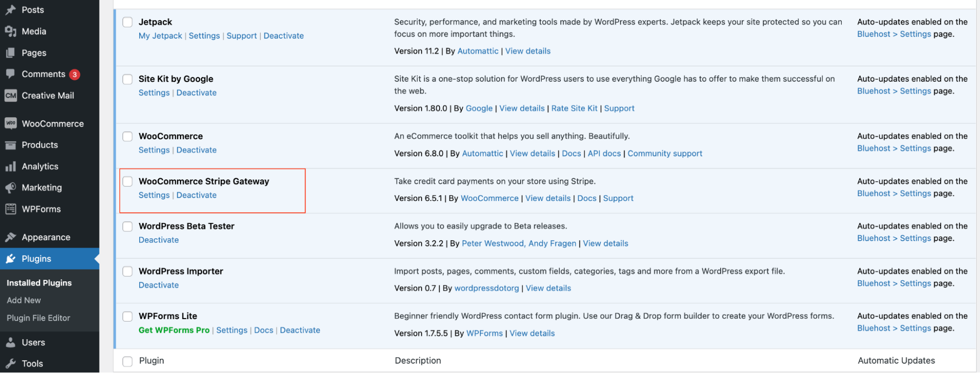
Task: Open Jetpack Support link
Action: (242, 36)
